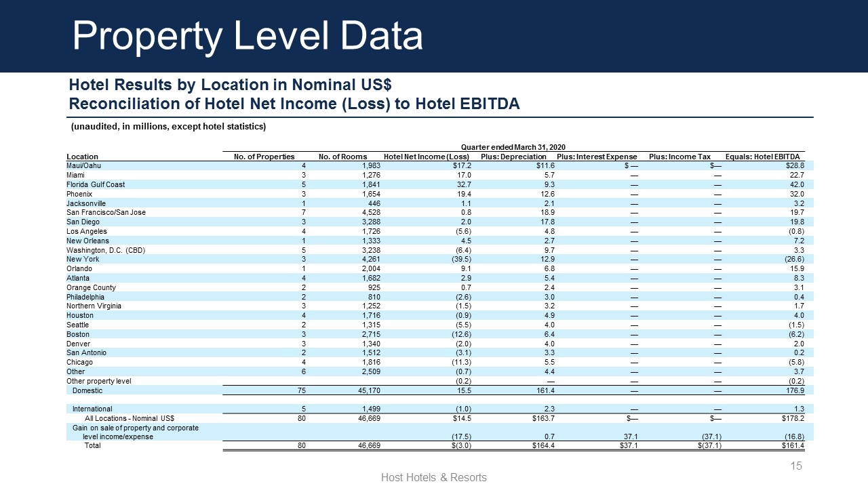Click the Total Hotel EBITDA value '$161.4'
868x488 pixels.
pyautogui.click(x=793, y=446)
